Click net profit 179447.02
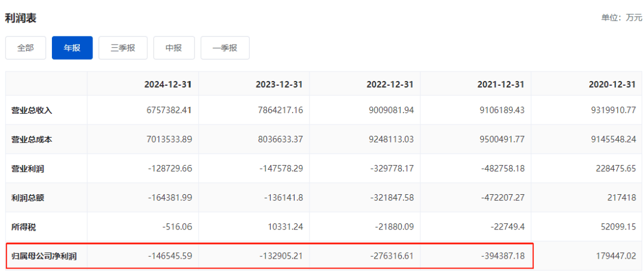Image resolution: width=644 pixels, height=277 pixels. pyautogui.click(x=615, y=256)
